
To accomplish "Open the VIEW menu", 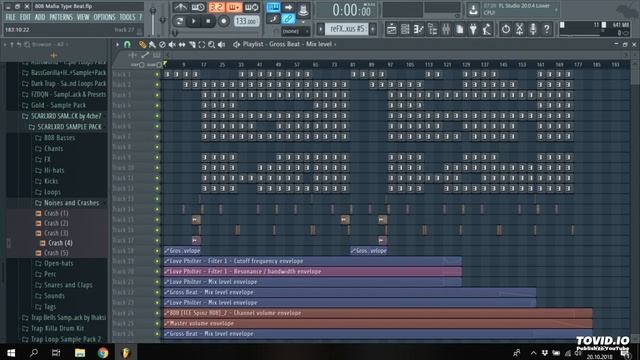I will coord(83,17).
